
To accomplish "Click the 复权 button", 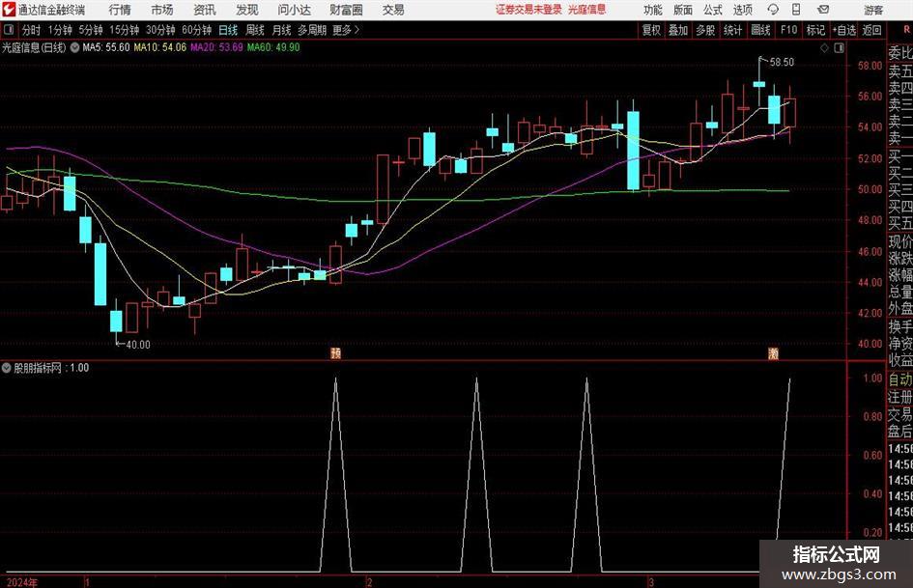I will pyautogui.click(x=651, y=30).
